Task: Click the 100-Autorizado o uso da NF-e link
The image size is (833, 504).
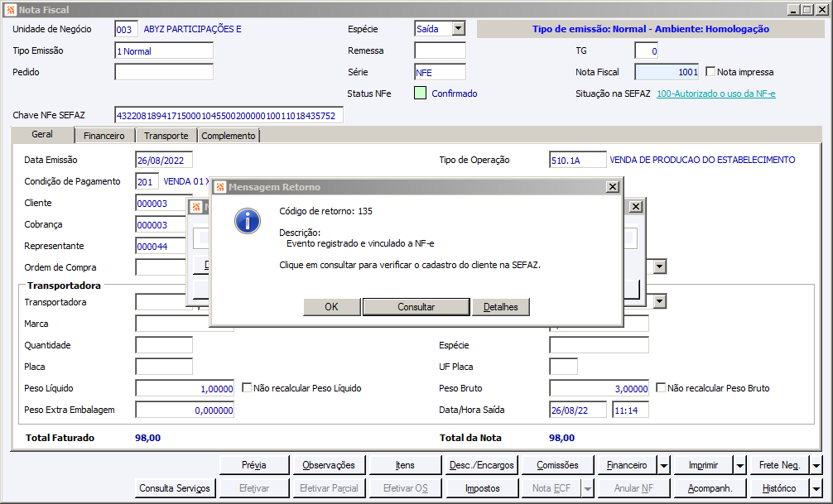Action: [x=716, y=94]
